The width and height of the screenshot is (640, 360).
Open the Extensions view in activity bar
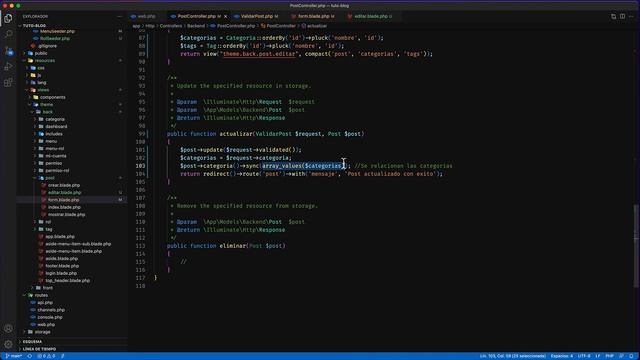pos(8,83)
